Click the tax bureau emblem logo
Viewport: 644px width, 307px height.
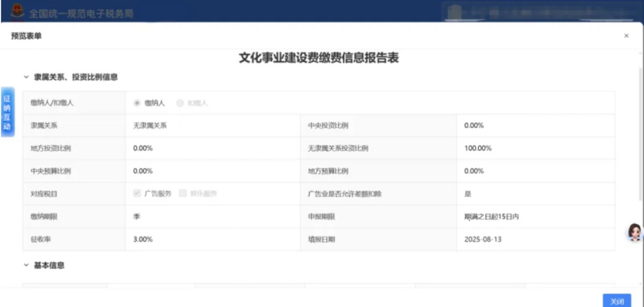(18, 11)
